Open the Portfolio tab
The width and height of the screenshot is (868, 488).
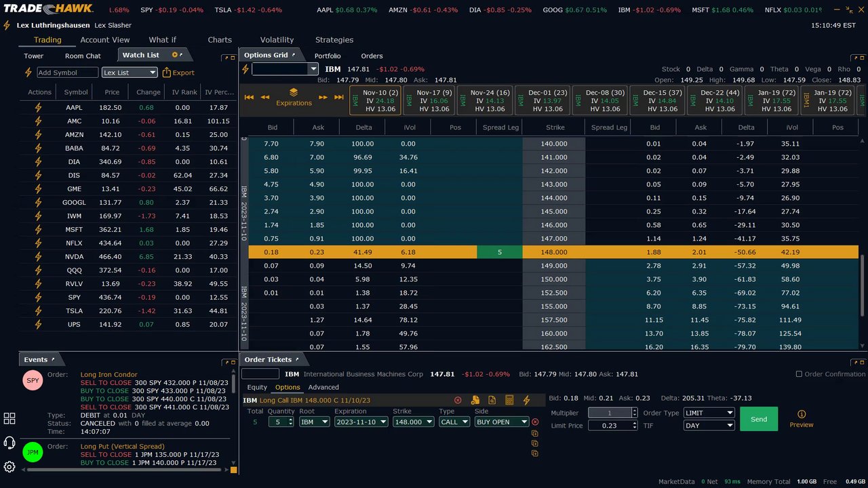[328, 56]
